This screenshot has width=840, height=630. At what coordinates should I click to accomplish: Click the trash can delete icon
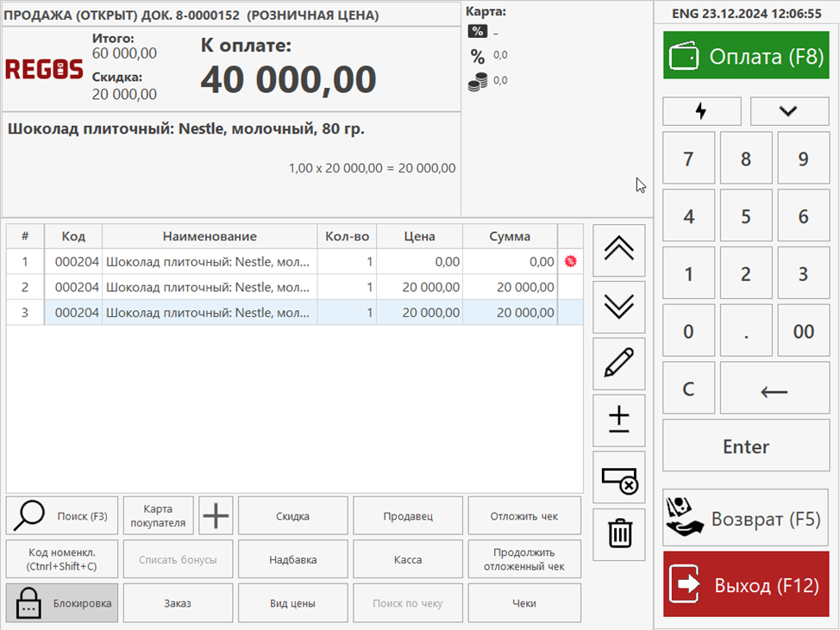click(x=619, y=533)
